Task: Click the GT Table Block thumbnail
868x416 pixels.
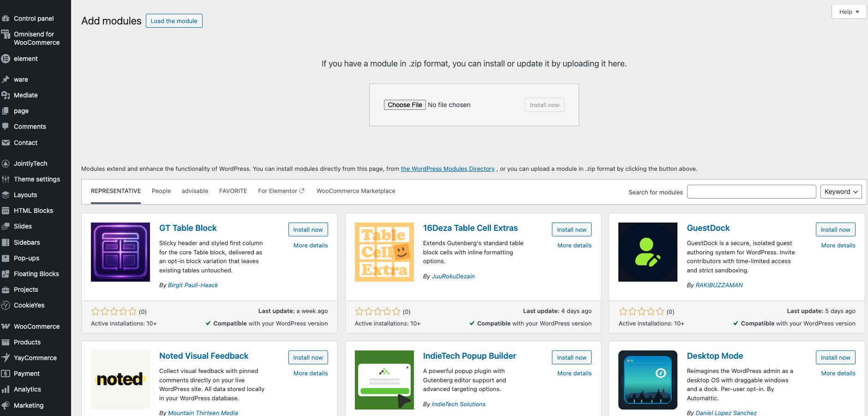Action: click(x=120, y=252)
